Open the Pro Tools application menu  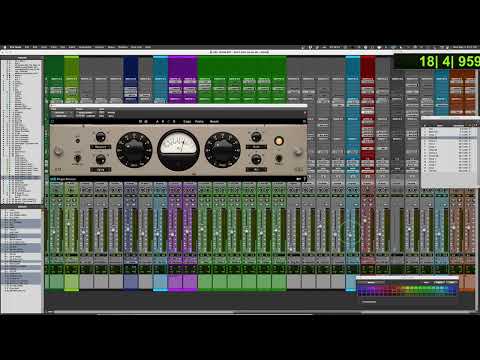pos(16,47)
